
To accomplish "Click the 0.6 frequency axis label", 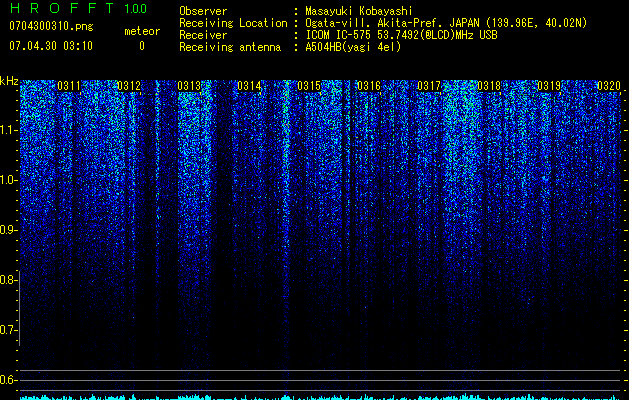I will click(8, 380).
